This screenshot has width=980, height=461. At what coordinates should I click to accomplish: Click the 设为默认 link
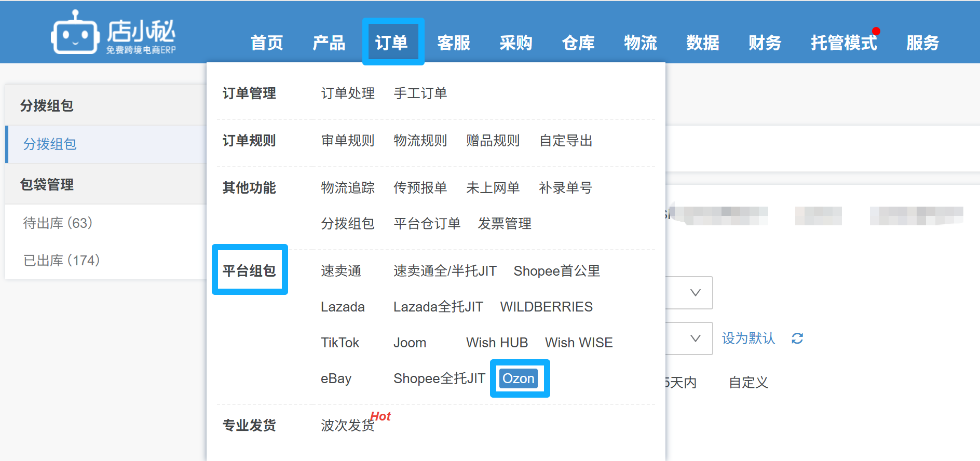point(748,338)
